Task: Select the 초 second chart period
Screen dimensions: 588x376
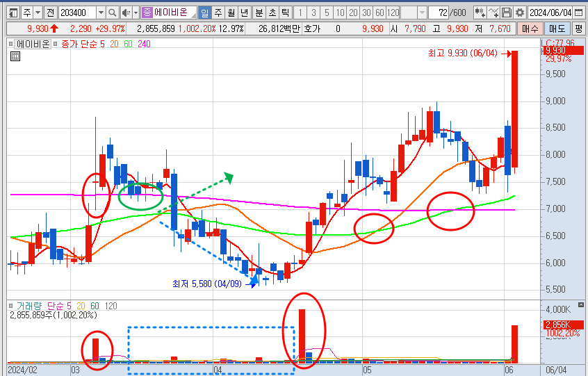Action: (272, 13)
